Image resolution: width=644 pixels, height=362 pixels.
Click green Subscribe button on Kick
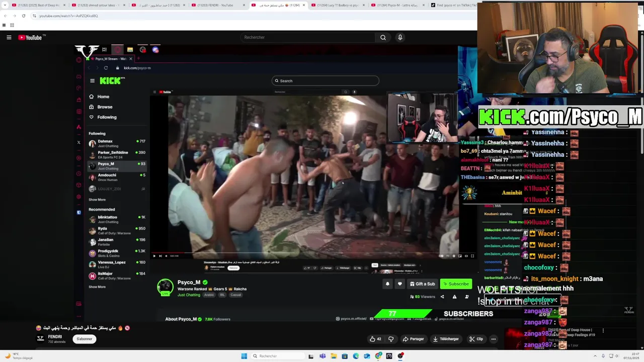tap(456, 284)
